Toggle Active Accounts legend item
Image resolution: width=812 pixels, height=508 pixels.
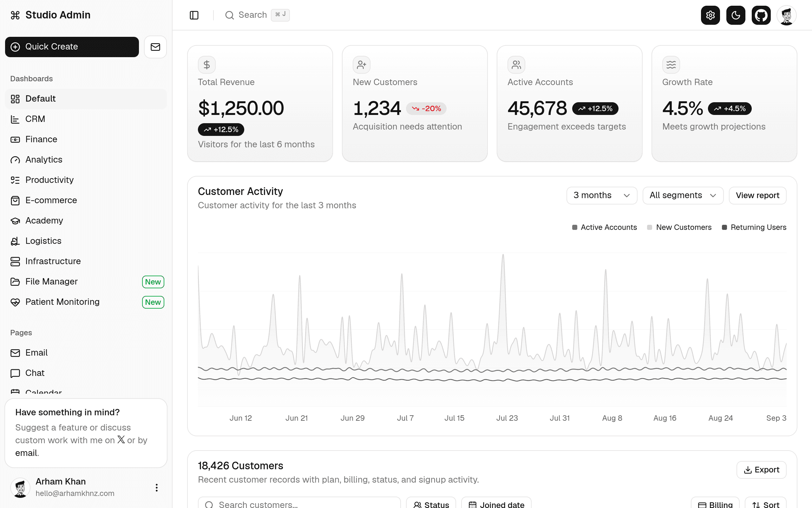coord(604,227)
